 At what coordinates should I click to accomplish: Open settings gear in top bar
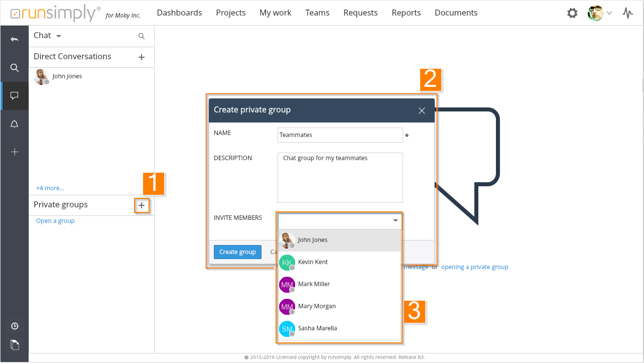coord(572,13)
